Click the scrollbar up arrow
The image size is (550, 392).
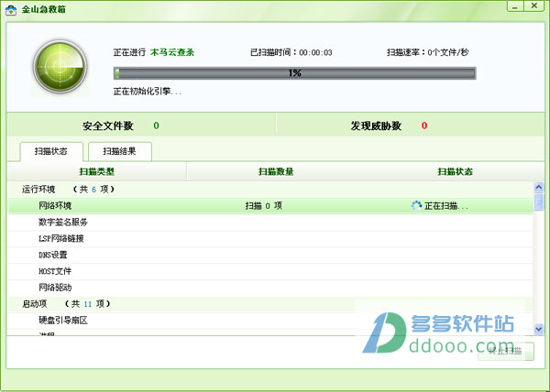[x=538, y=187]
